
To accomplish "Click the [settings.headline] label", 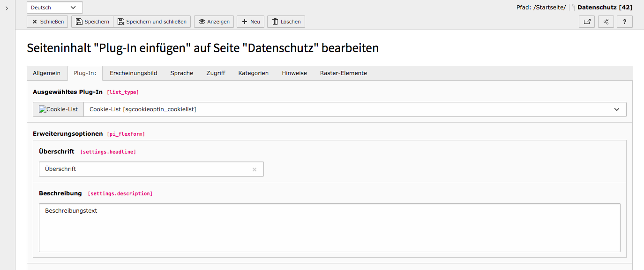I will pyautogui.click(x=108, y=152).
